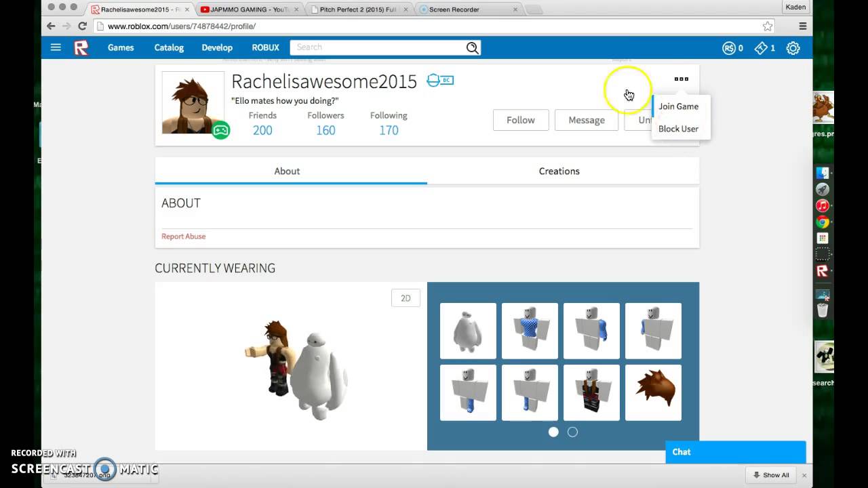The image size is (868, 488).
Task: Click Roblox icon in the Dock
Action: pos(823,271)
